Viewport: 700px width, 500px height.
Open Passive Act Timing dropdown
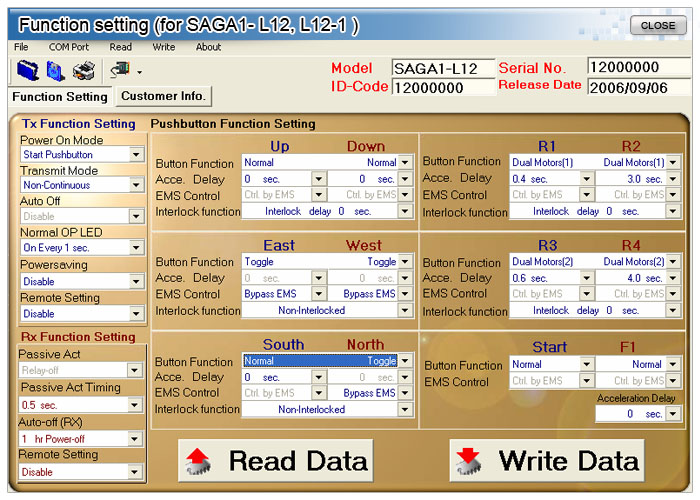(136, 405)
